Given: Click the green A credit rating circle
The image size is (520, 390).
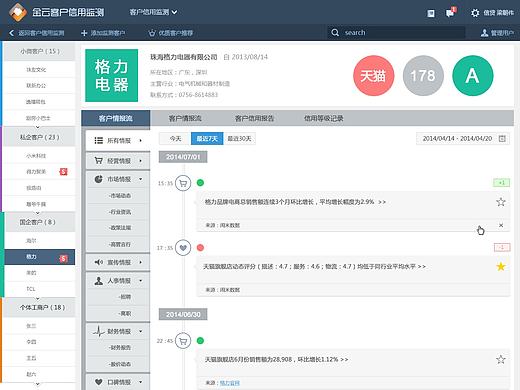Looking at the screenshot, I should tap(473, 76).
